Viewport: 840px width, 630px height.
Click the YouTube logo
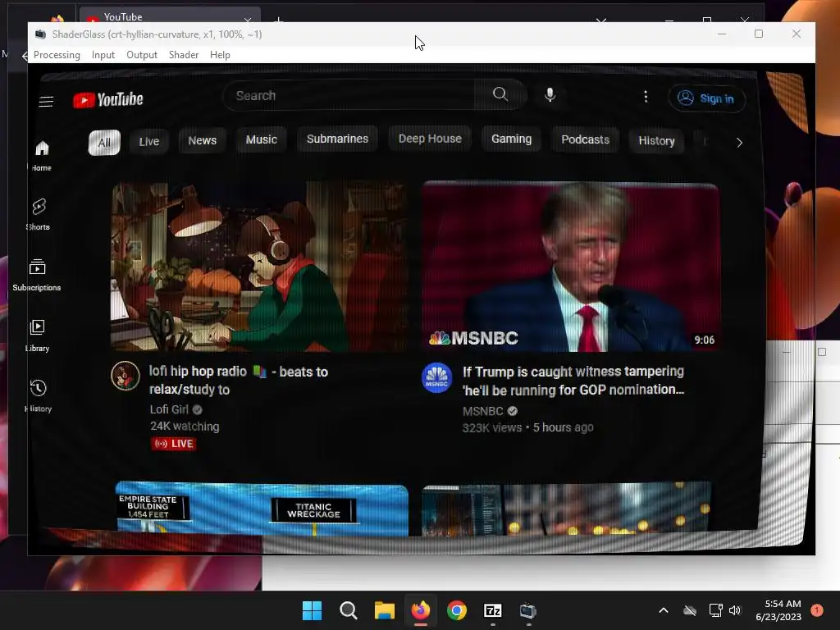pyautogui.click(x=108, y=99)
